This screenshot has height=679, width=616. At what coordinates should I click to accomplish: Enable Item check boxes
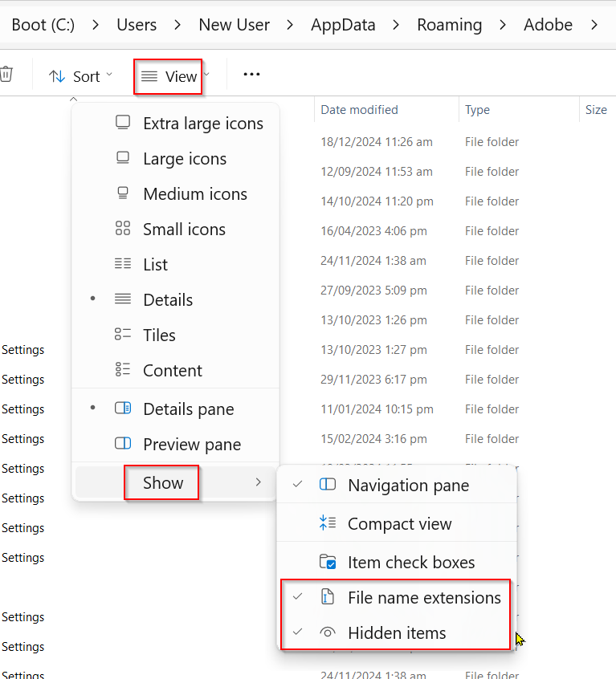397,562
